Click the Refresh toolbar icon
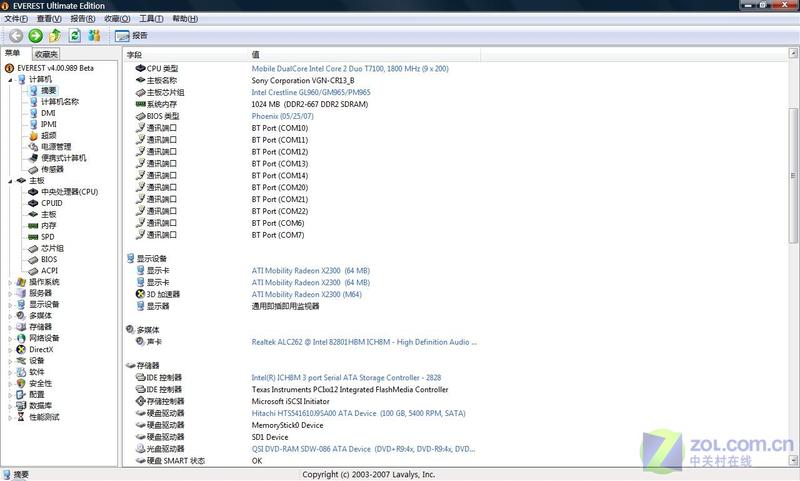 74,36
